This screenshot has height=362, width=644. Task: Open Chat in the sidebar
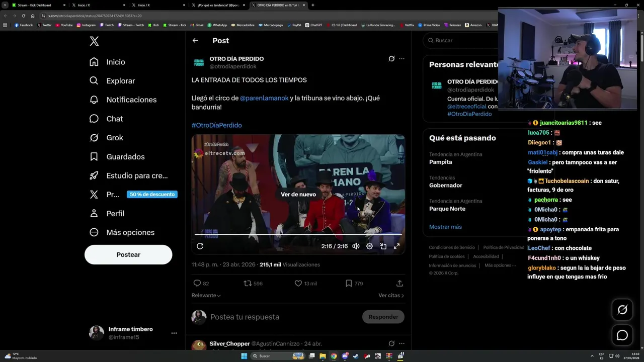pos(106,119)
